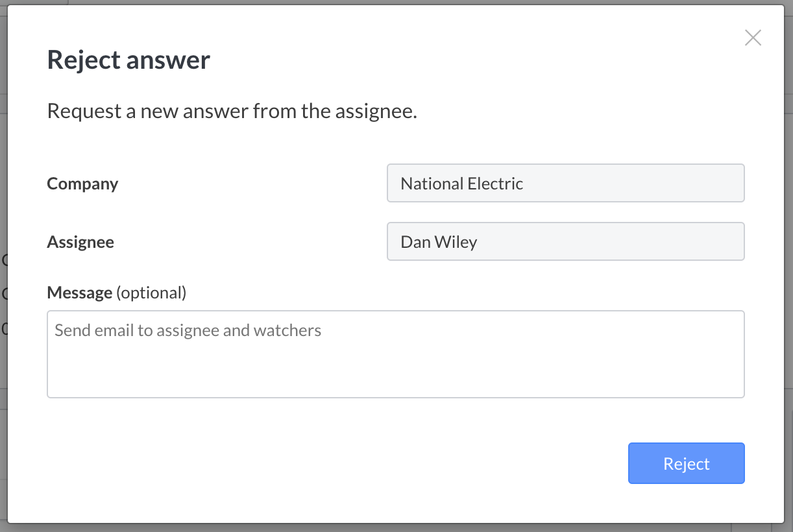
Task: Click the bold Company label
Action: (82, 184)
